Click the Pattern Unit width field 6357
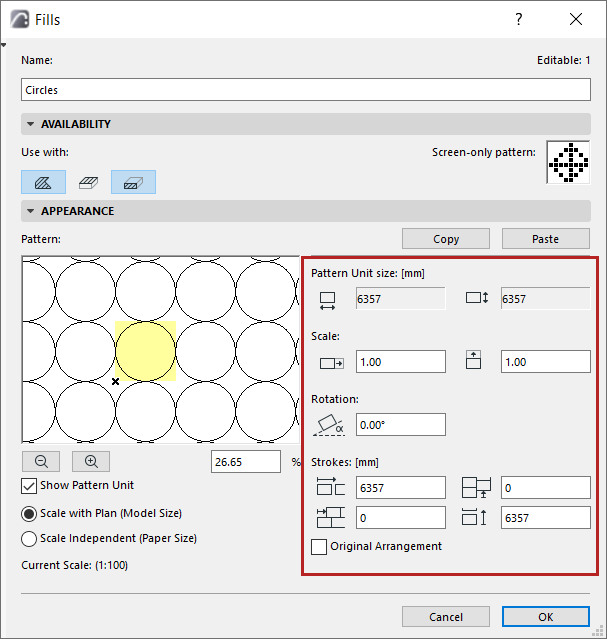Viewport: 607px width, 639px height. pos(401,298)
